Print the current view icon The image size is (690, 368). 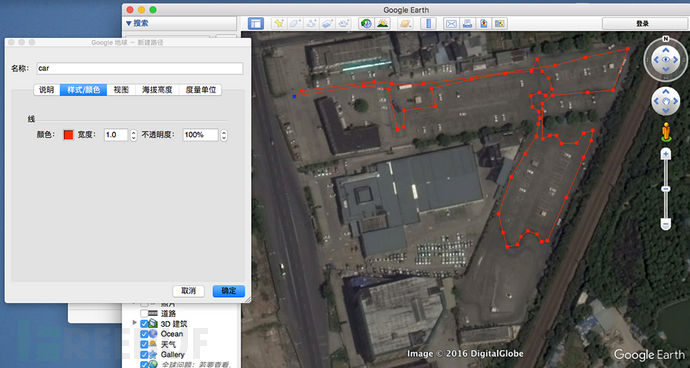[x=467, y=23]
